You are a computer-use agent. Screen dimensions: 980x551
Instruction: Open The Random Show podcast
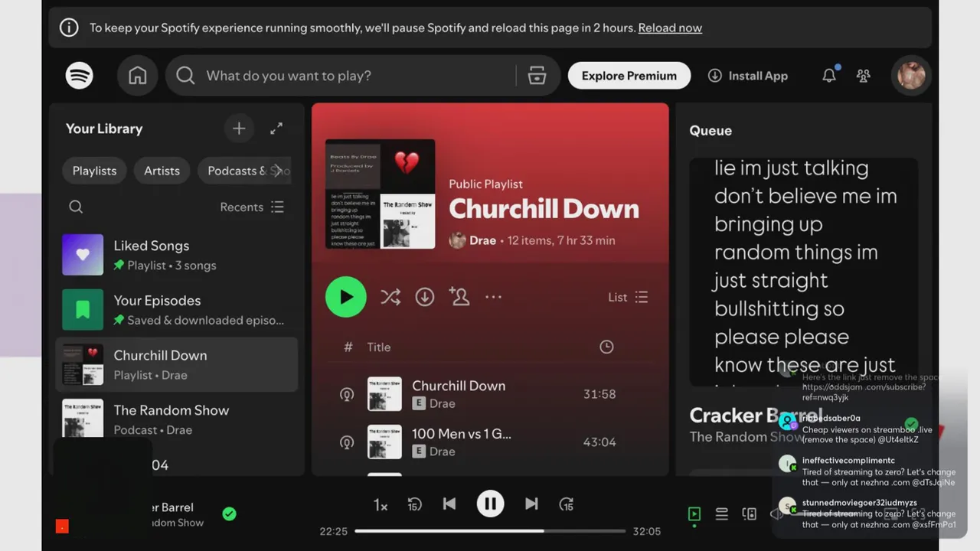177,418
